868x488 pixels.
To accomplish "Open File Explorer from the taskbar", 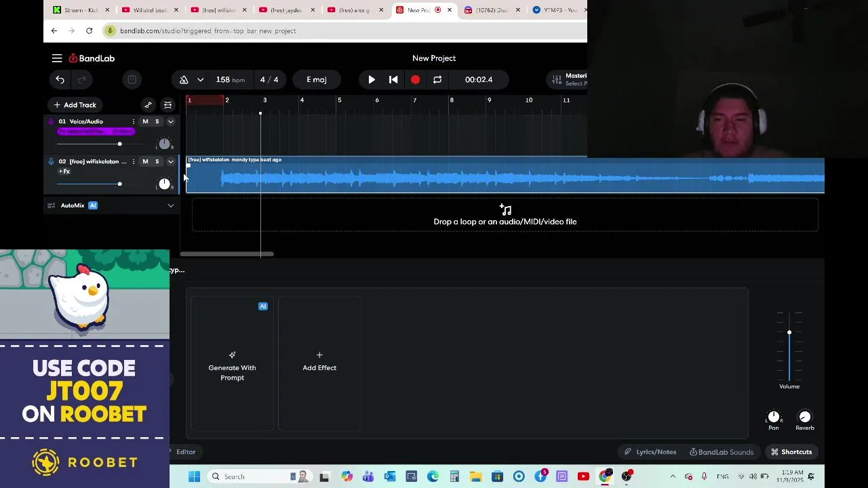I will pos(476,476).
